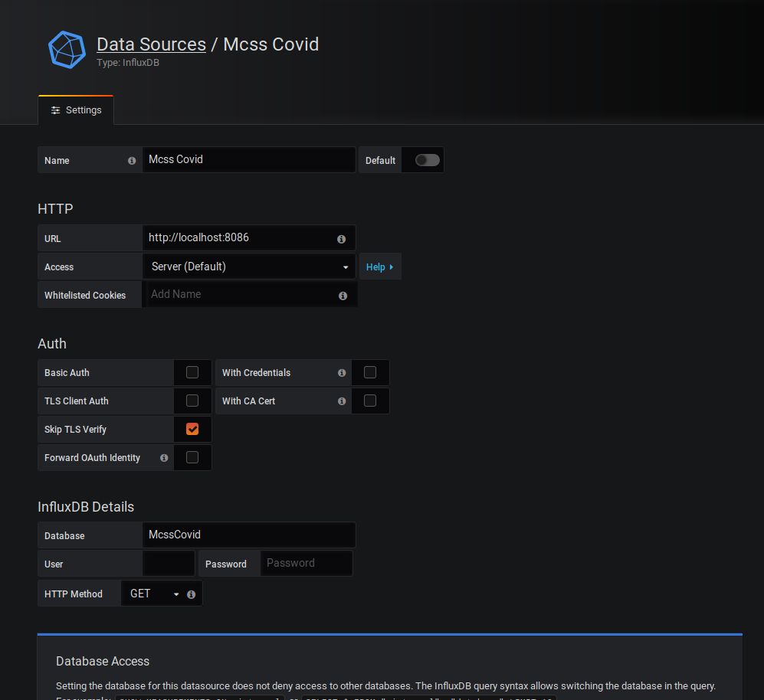Screen dimensions: 764x700
Task: Click the InfluxDB data source logo icon
Action: (x=67, y=50)
